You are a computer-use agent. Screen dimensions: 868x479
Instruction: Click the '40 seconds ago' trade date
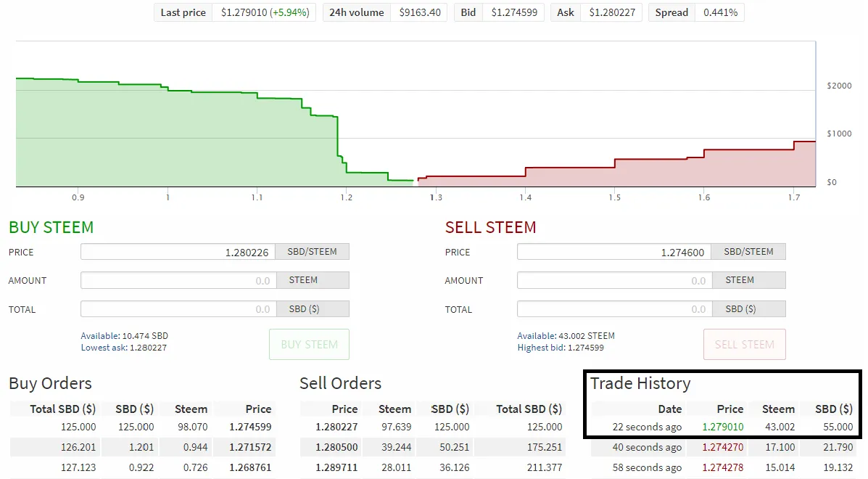pyautogui.click(x=647, y=447)
